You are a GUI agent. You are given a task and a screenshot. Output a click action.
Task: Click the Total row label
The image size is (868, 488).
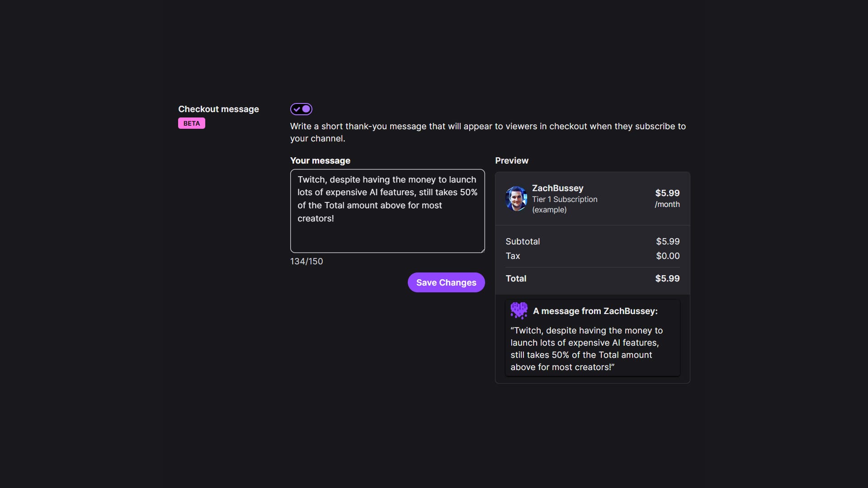[516, 278]
